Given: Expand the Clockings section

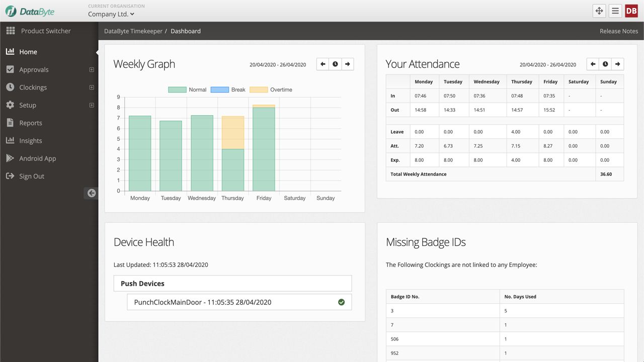Looking at the screenshot, I should tap(91, 87).
